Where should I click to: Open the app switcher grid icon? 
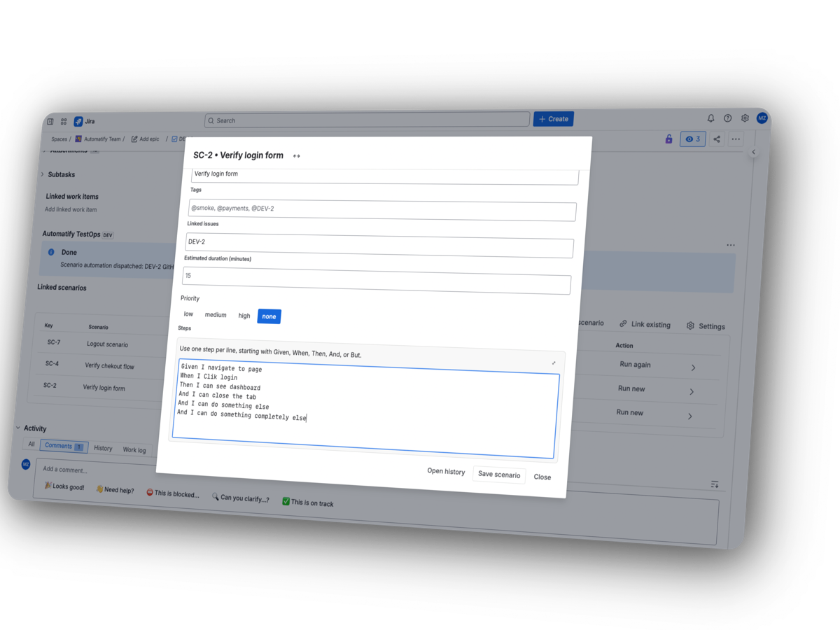point(64,121)
